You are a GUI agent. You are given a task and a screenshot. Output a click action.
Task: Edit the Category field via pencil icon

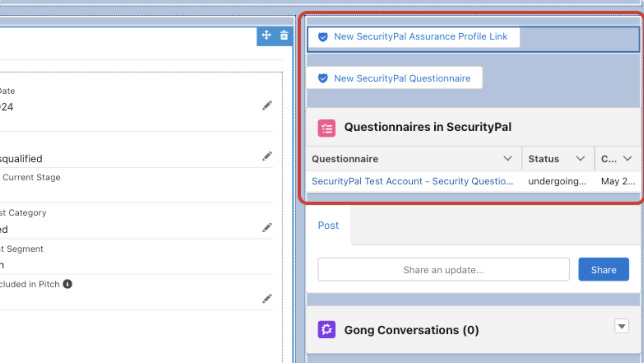point(267,227)
